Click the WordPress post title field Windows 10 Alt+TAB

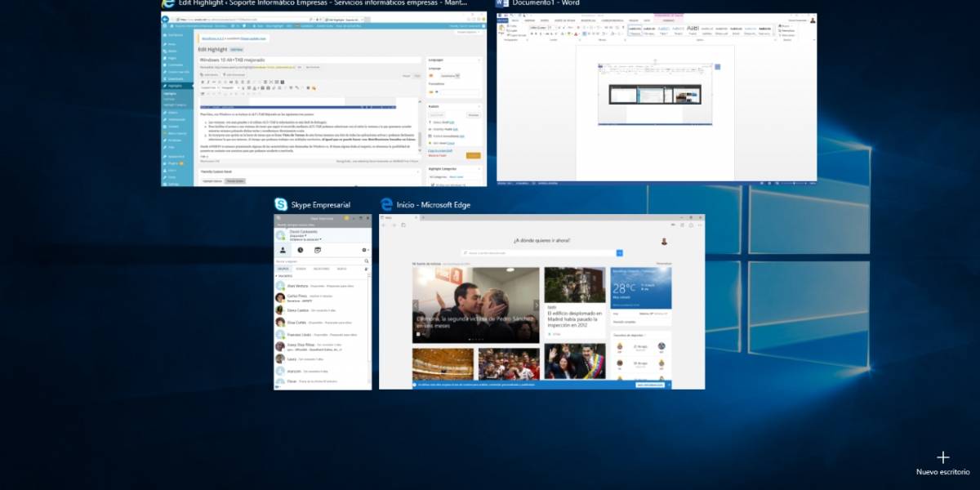coord(309,60)
